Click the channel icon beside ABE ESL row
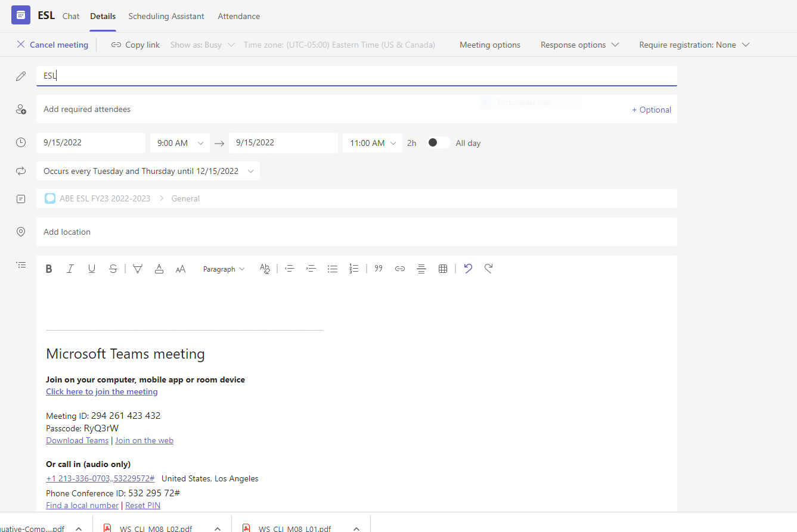The image size is (797, 532). point(21,199)
